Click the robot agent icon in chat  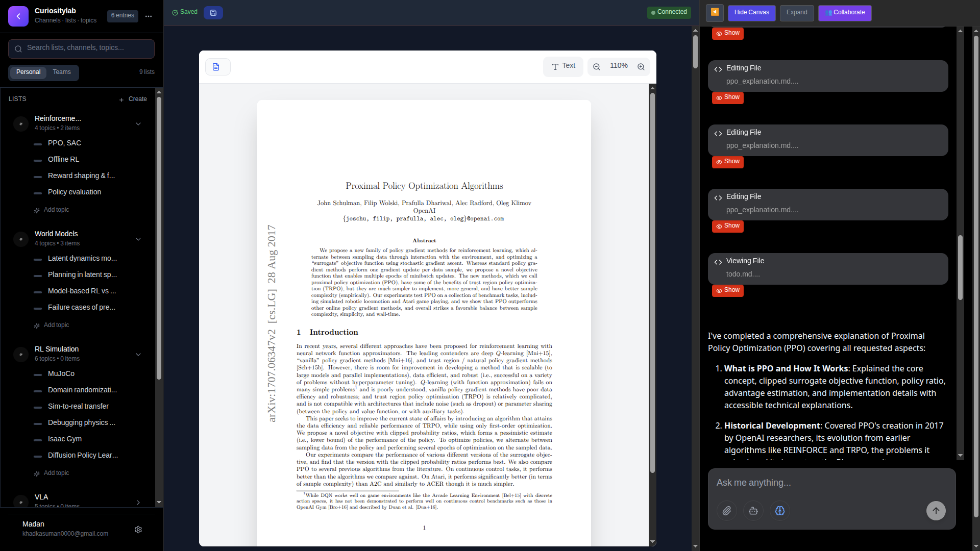point(753,511)
